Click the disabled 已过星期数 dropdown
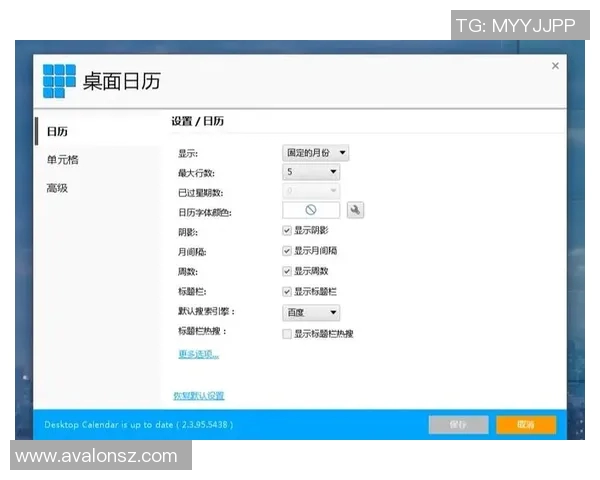 (311, 191)
